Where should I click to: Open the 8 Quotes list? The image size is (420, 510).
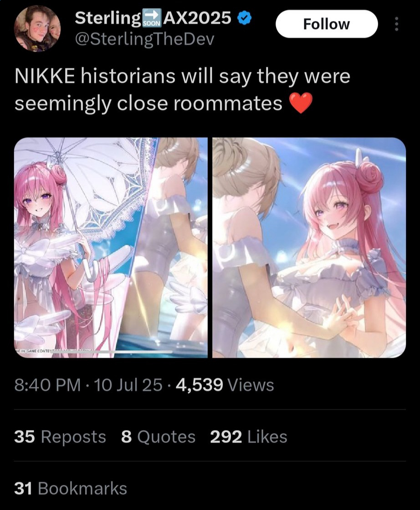point(159,437)
